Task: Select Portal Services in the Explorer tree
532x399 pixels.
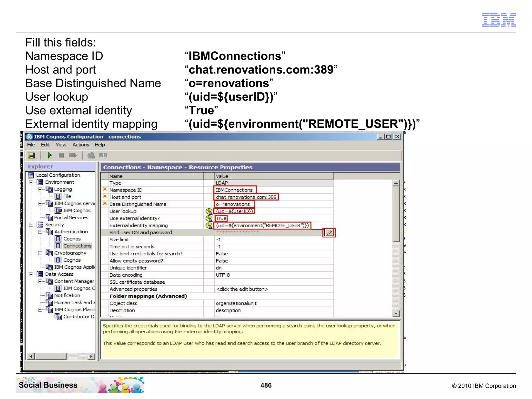Action: [x=71, y=217]
